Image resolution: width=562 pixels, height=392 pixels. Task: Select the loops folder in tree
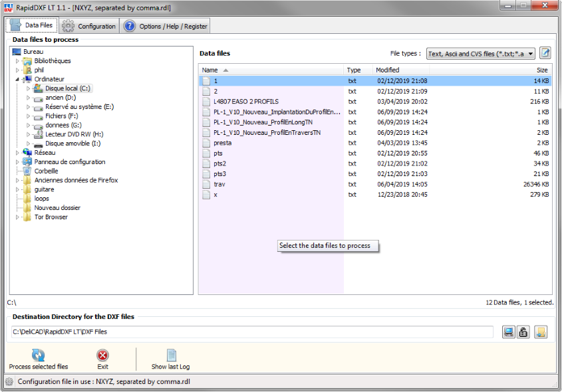42,199
